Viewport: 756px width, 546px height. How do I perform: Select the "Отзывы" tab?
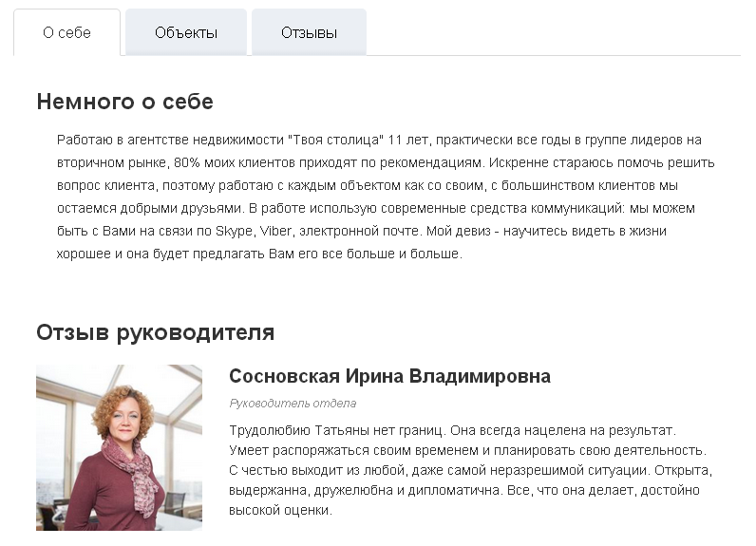tap(309, 32)
